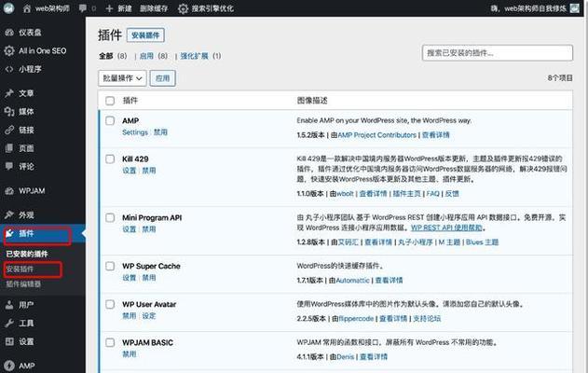Click 禁用 under the AMP plugin
The image size is (588, 373).
(x=160, y=132)
